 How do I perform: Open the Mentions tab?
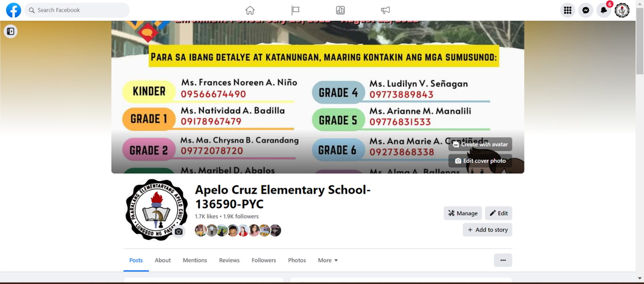click(x=195, y=260)
